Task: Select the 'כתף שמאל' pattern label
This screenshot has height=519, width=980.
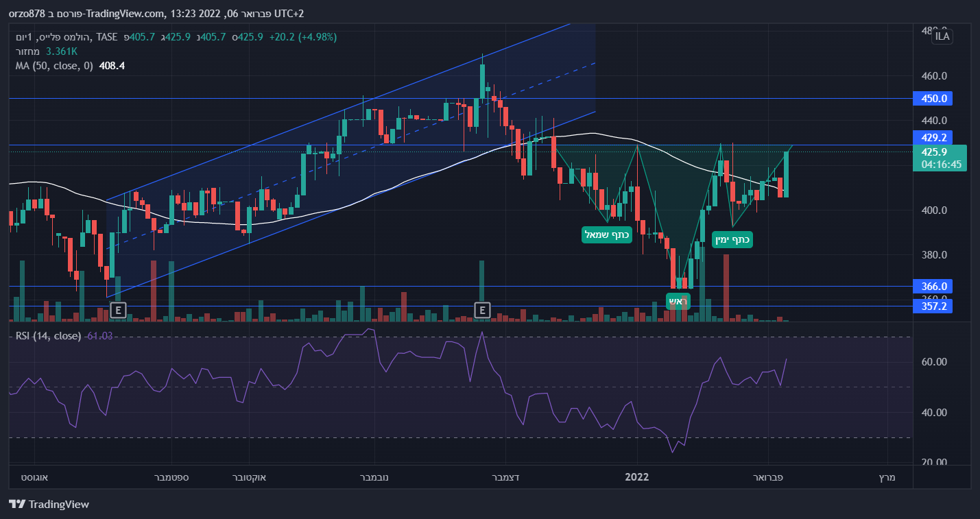Action: click(x=606, y=234)
